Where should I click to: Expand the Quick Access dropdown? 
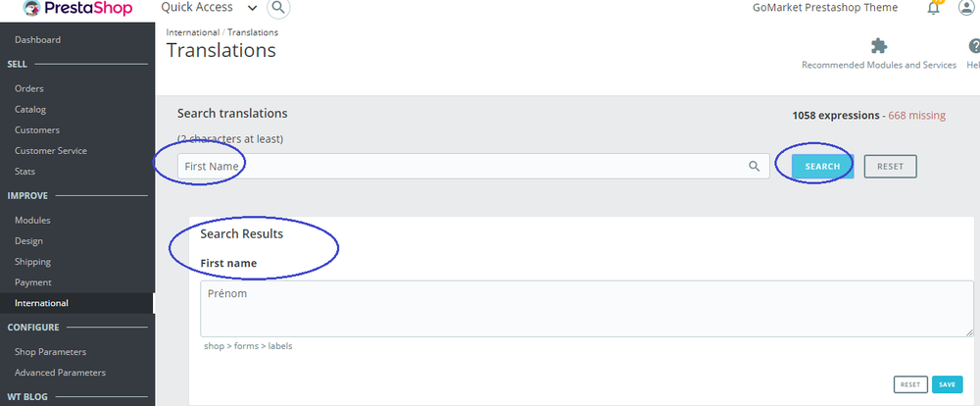pyautogui.click(x=253, y=8)
